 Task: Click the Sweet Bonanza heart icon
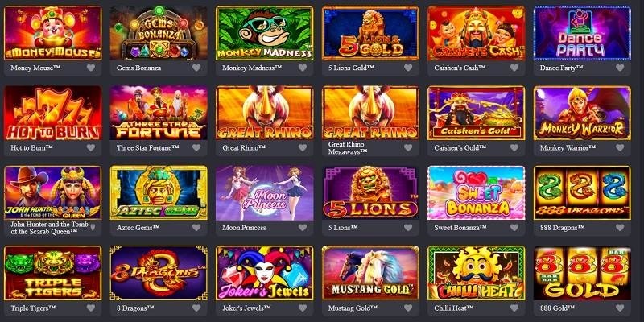[514, 228]
